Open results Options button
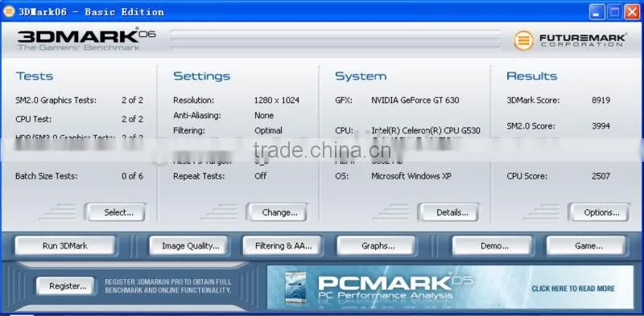The width and height of the screenshot is (644, 316). click(599, 212)
